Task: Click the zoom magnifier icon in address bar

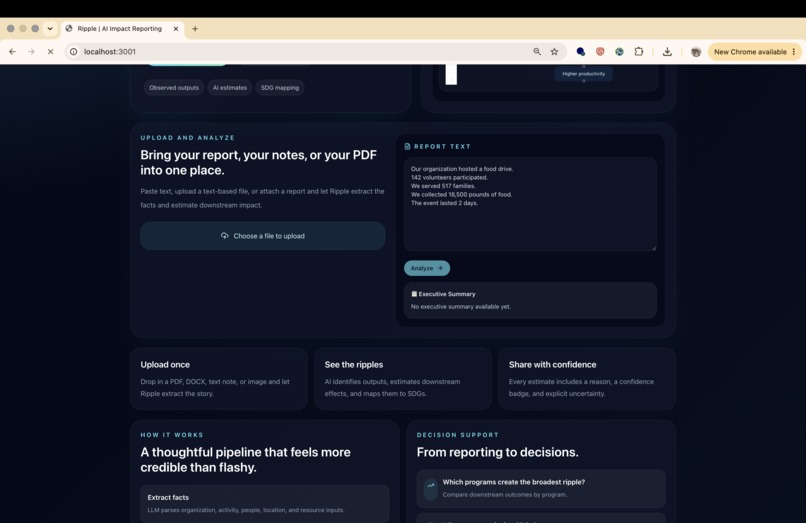Action: coord(537,51)
